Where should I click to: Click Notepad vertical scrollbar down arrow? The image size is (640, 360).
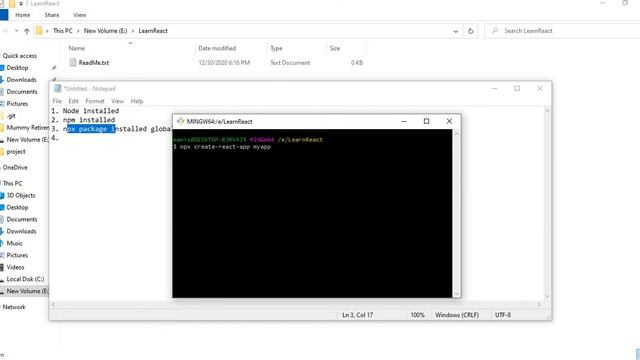[547, 296]
